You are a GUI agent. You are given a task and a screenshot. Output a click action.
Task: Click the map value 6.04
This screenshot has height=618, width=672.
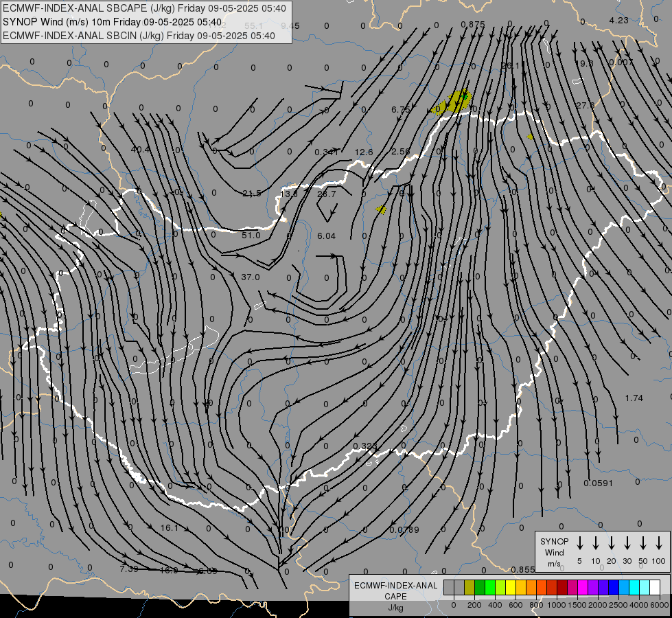[x=326, y=236]
